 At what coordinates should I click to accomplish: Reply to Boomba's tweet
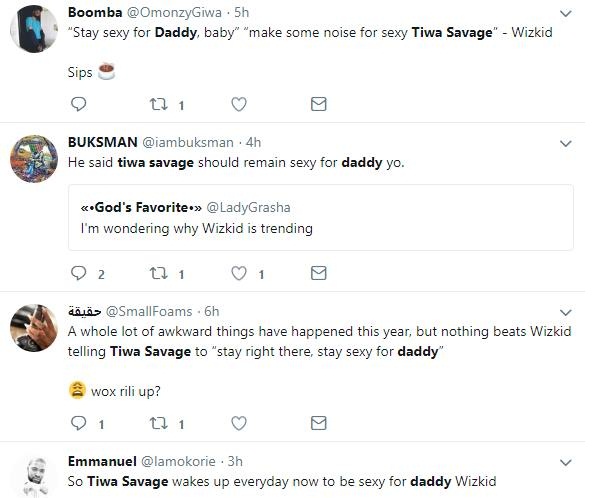79,104
